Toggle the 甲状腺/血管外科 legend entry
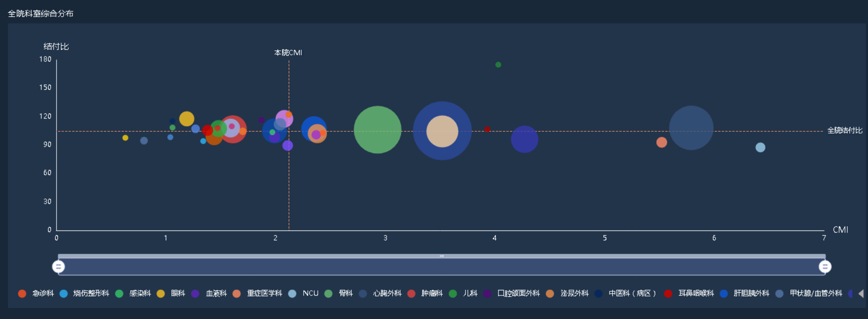868x319 pixels. 809,294
